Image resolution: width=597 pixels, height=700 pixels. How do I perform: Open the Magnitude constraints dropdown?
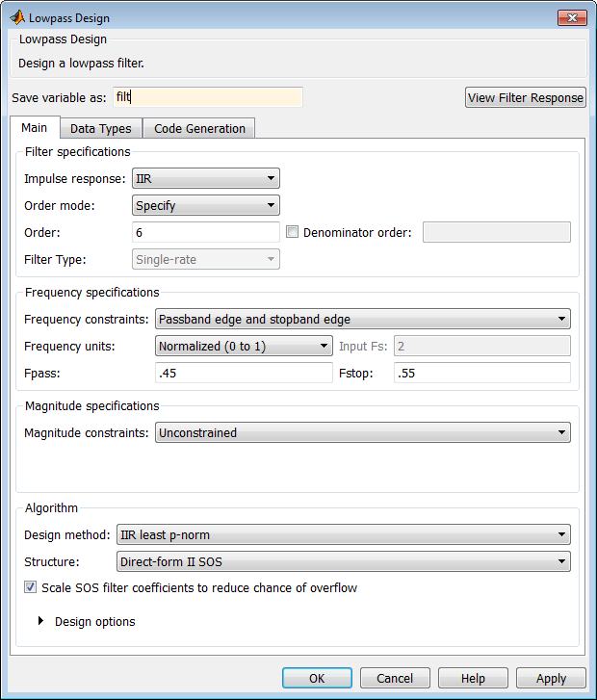pos(362,432)
